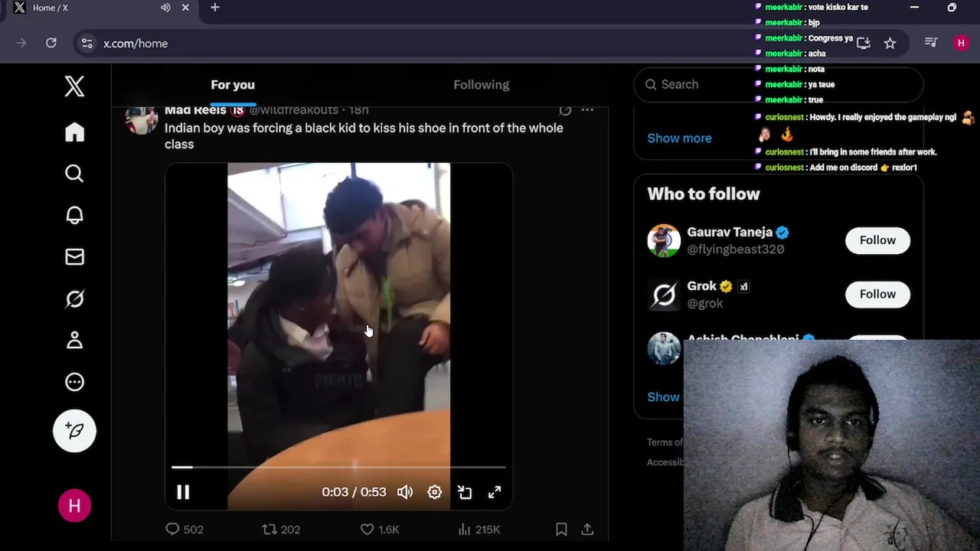The image size is (980, 551).
Task: Open Terms of Service footer link
Action: [x=665, y=442]
